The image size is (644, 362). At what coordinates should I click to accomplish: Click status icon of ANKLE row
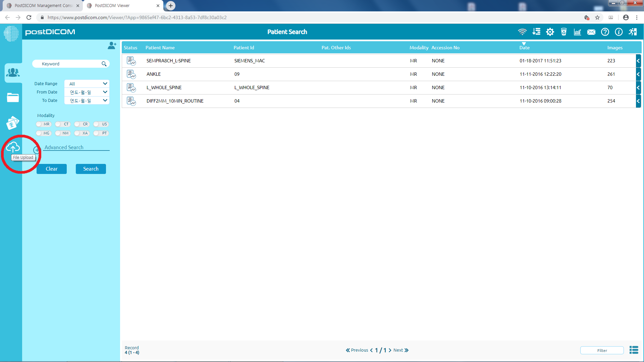[131, 74]
